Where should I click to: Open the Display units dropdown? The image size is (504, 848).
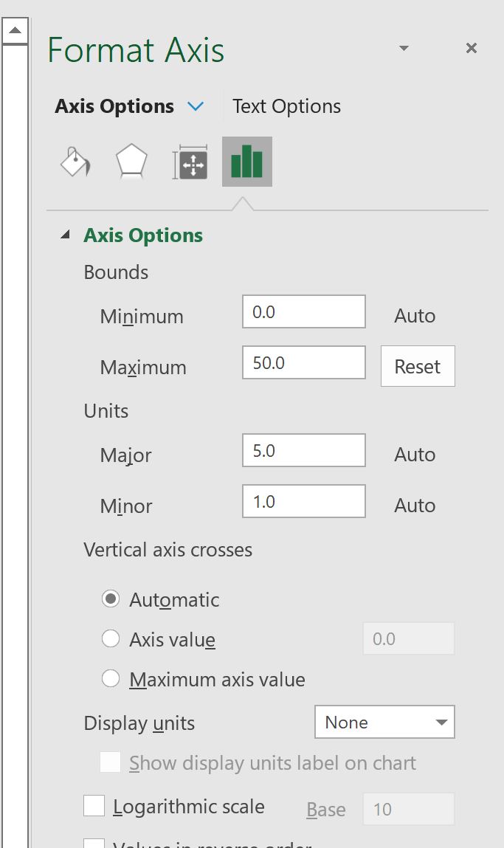tap(384, 723)
